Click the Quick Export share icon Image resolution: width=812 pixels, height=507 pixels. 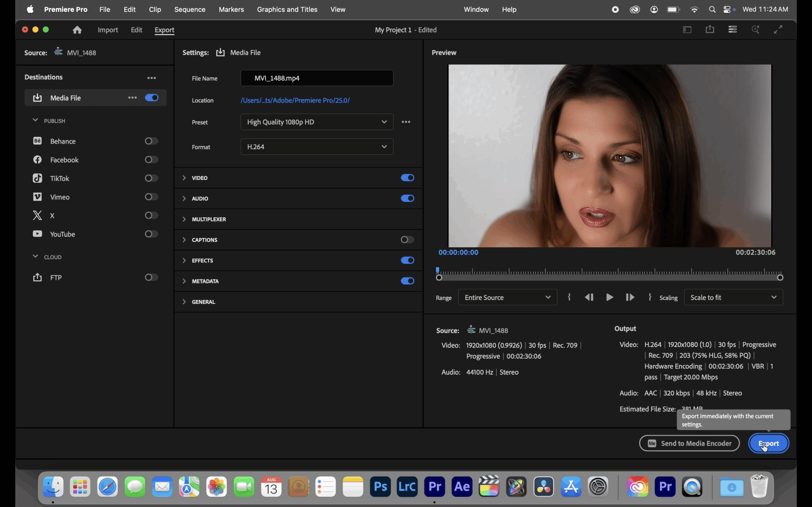[x=710, y=29]
